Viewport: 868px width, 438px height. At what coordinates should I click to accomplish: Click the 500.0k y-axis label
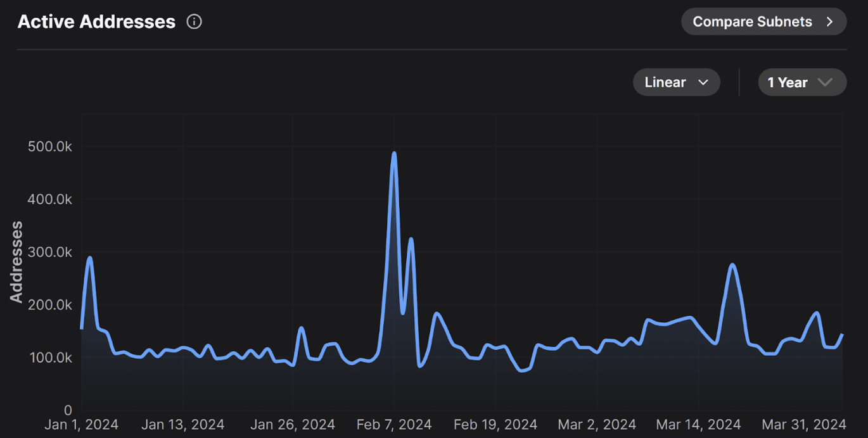coord(50,146)
